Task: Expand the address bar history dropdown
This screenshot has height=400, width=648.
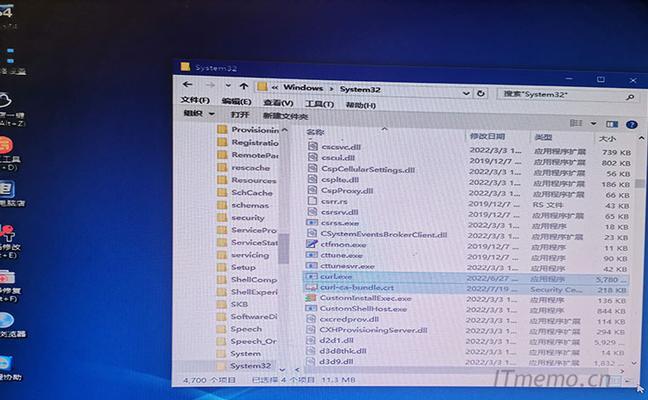Action: pos(466,93)
